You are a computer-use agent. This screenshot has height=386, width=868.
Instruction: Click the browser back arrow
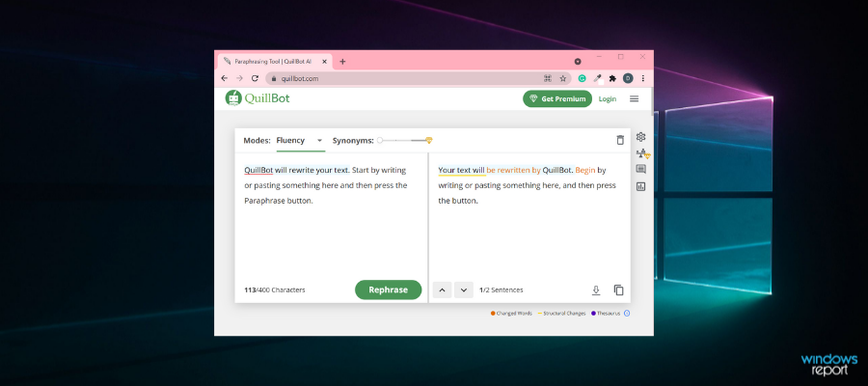[x=224, y=78]
